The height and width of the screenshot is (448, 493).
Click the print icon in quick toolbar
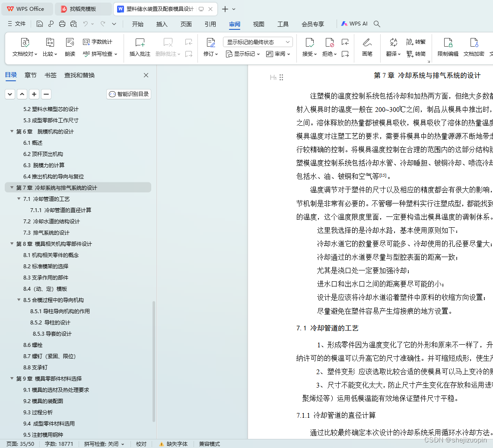pyautogui.click(x=62, y=24)
